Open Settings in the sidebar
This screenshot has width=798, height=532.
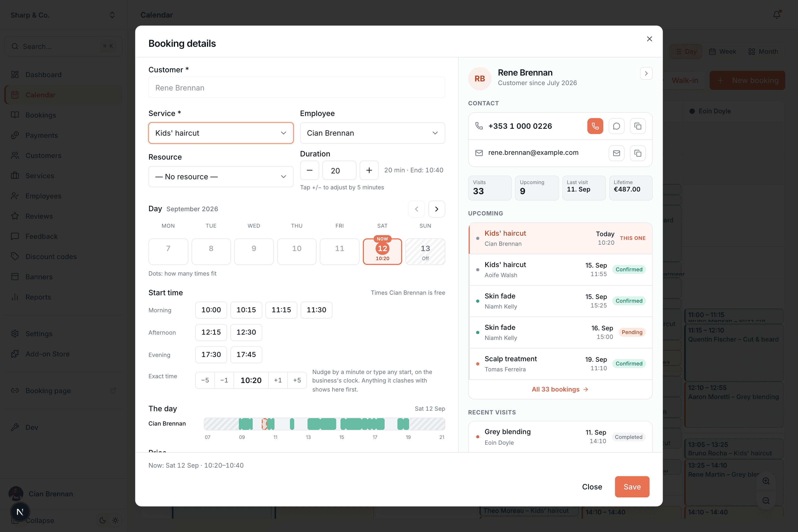[x=64, y=334]
